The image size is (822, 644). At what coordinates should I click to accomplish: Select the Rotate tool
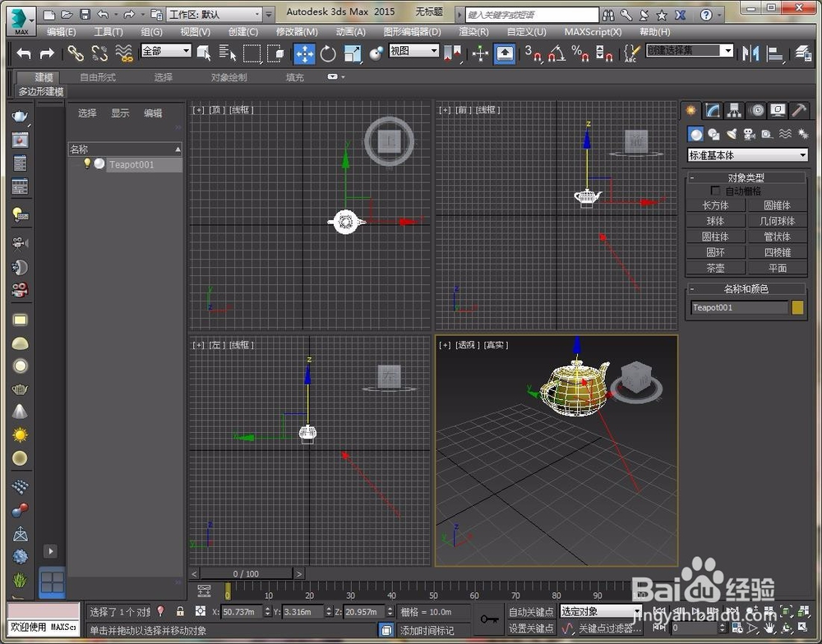tap(328, 53)
